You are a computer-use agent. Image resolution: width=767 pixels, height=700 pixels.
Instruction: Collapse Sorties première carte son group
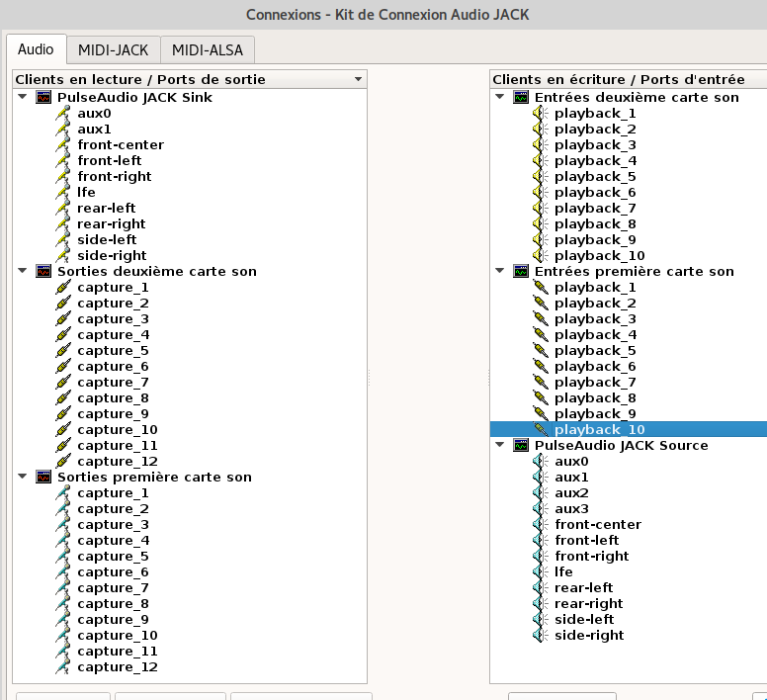[x=23, y=477]
